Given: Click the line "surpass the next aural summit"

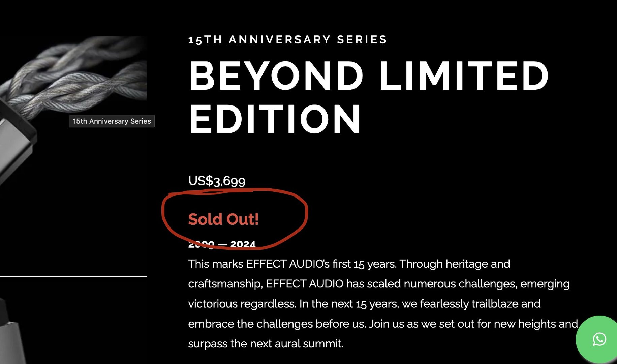Looking at the screenshot, I should coord(266,344).
